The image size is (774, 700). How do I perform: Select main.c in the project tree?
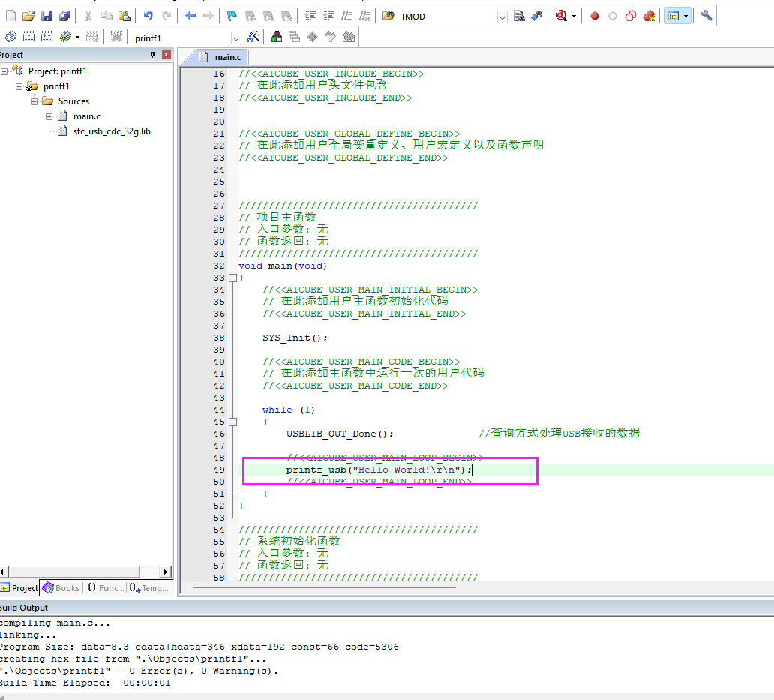click(x=87, y=116)
